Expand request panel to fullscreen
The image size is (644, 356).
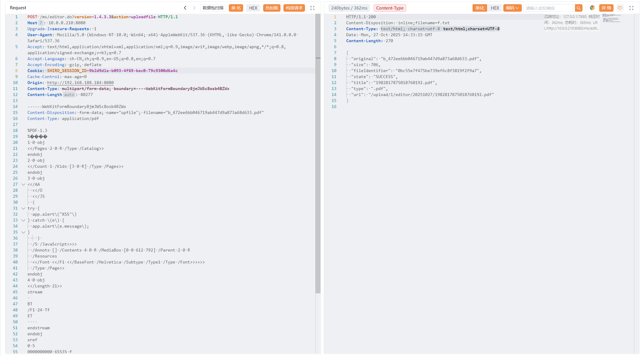click(x=312, y=8)
